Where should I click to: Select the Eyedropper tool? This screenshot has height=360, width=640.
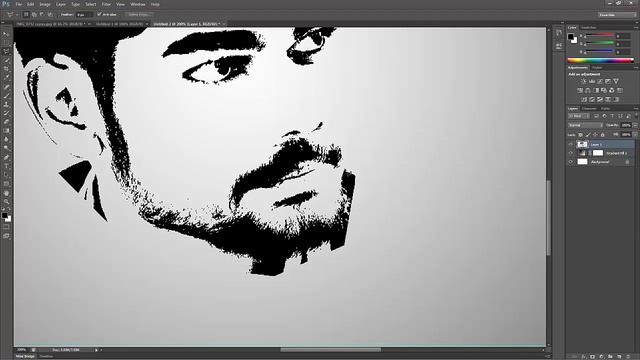click(x=6, y=78)
